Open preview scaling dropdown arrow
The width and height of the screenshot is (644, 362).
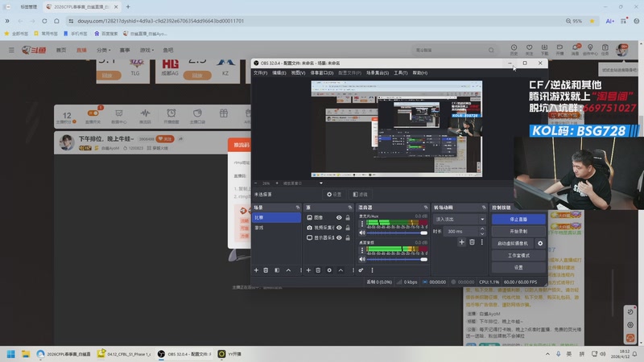tap(321, 183)
